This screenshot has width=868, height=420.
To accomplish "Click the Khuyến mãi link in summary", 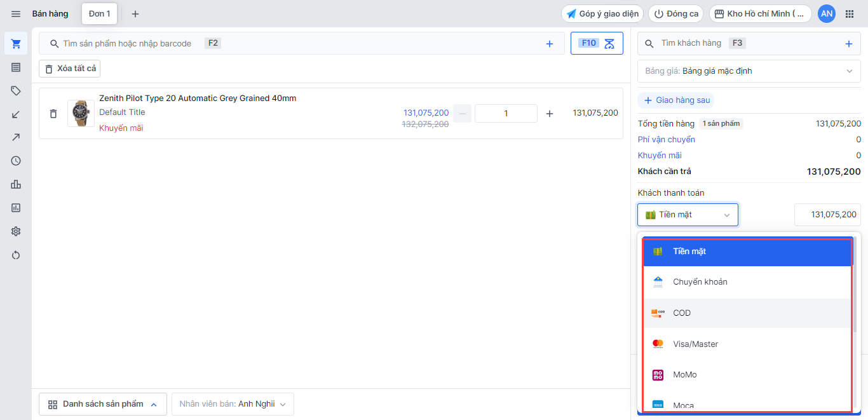I will (660, 155).
